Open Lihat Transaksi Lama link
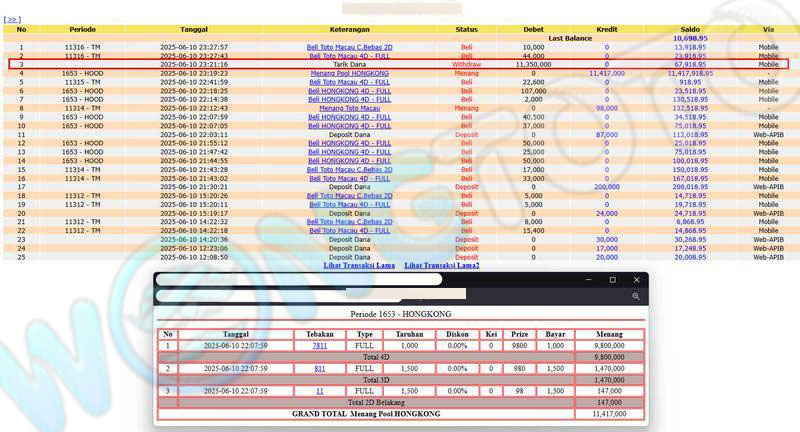Screen dimensions: 800x432 click(358, 265)
